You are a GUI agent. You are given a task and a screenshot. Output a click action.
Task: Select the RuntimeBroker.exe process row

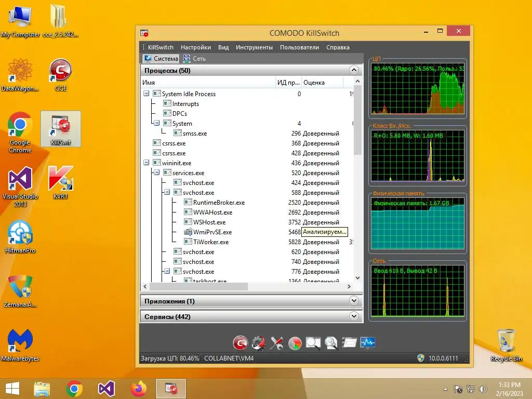(247, 203)
